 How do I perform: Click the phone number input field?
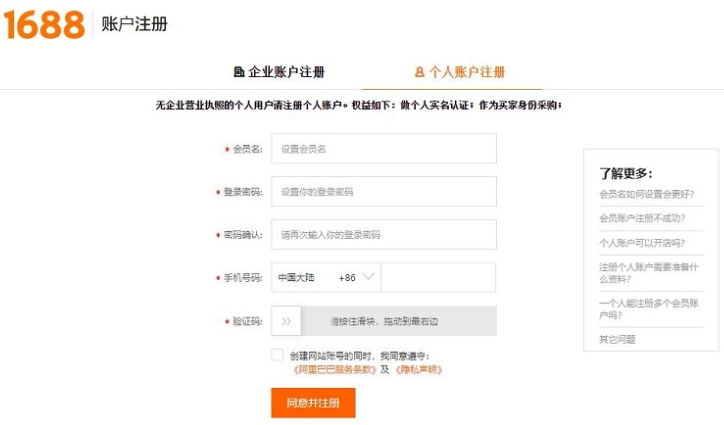pos(438,277)
